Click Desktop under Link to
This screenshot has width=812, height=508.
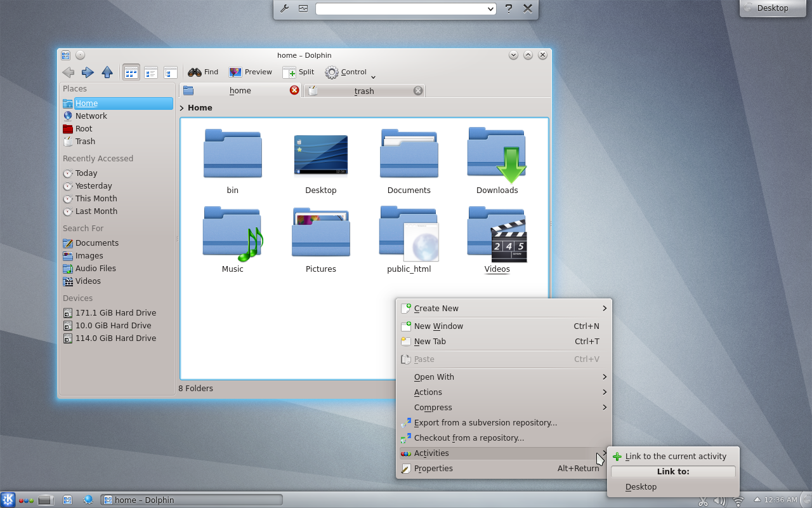click(x=641, y=486)
